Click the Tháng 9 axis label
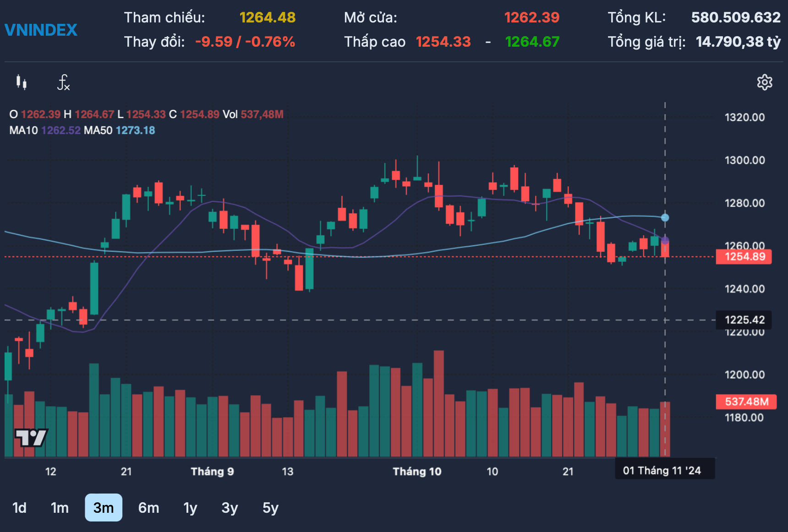The width and height of the screenshot is (788, 532). [212, 472]
